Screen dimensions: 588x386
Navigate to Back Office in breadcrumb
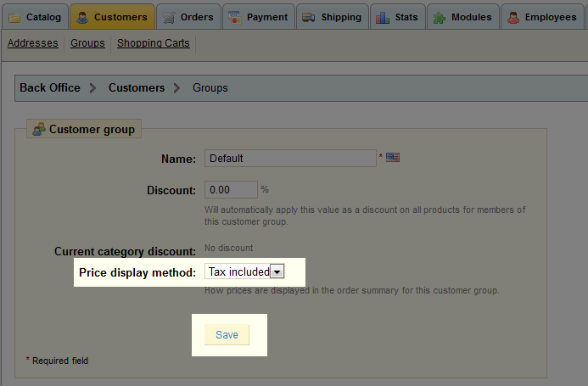point(50,87)
